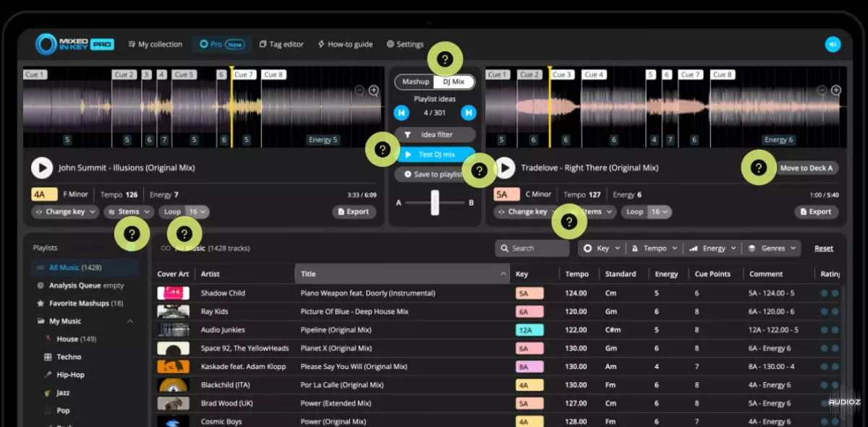Select All Music (1428) playlist
This screenshot has width=868, height=427.
[85, 267]
